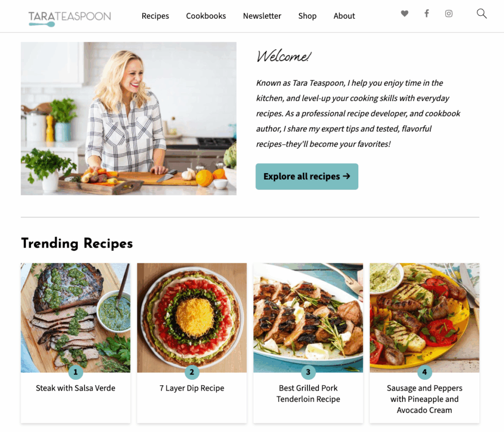This screenshot has height=432, width=504.
Task: Open the Facebook icon link
Action: 427,13
